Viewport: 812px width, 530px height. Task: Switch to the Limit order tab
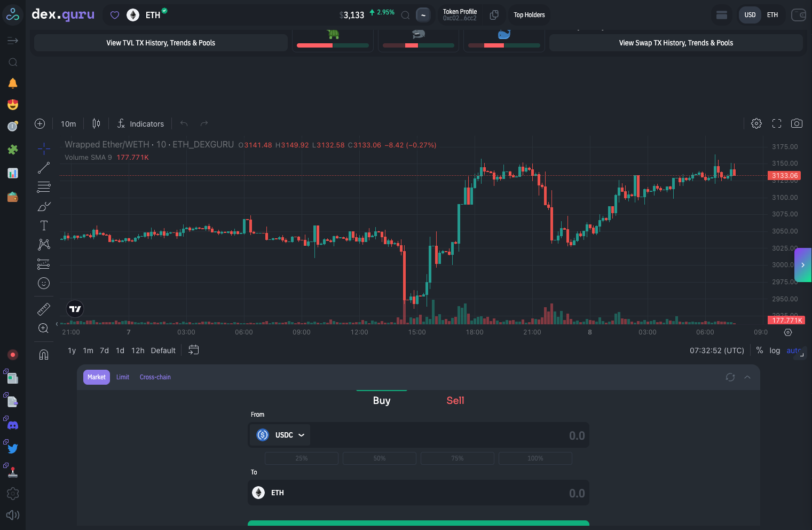[123, 377]
